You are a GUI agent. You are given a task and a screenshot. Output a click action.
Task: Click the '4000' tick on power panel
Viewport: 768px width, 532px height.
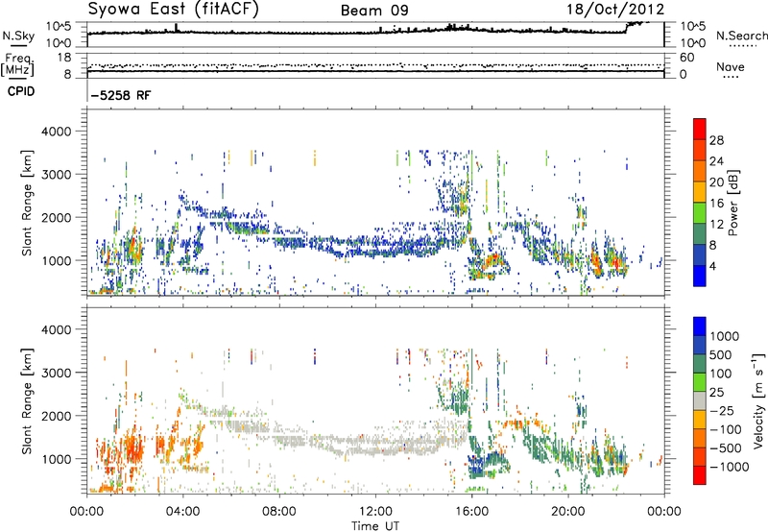click(56, 132)
